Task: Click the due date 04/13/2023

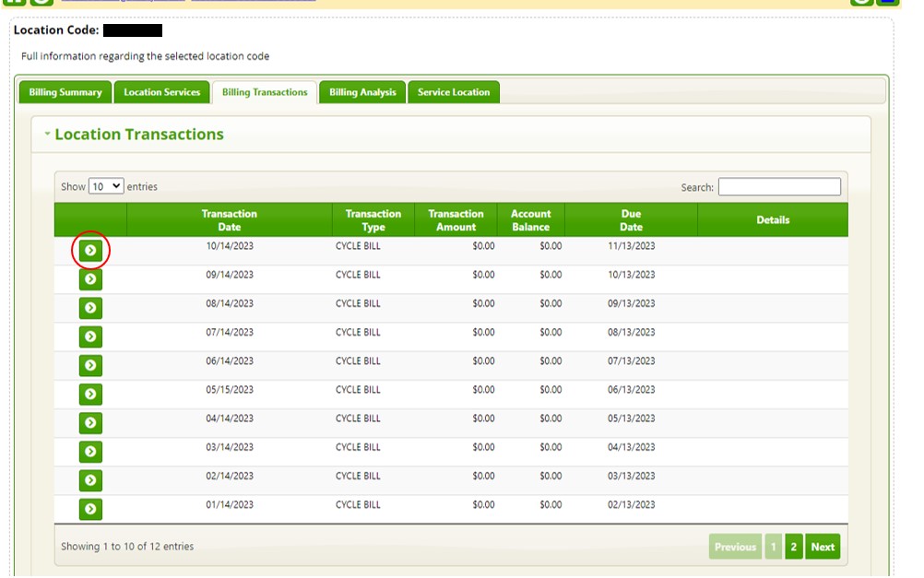Action: point(631,447)
